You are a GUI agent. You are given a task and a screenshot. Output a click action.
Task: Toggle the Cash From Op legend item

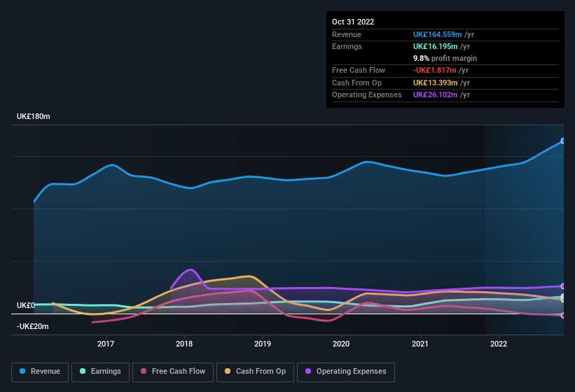click(x=254, y=372)
